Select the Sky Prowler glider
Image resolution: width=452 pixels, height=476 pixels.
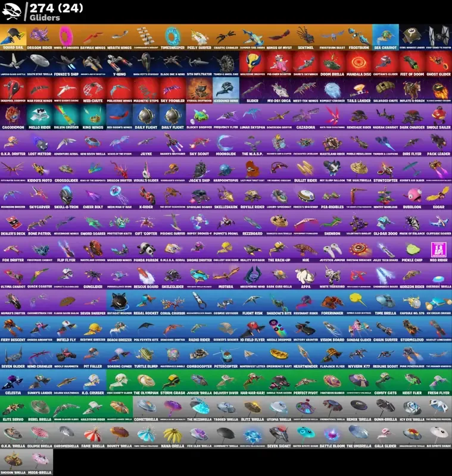pos(173,90)
